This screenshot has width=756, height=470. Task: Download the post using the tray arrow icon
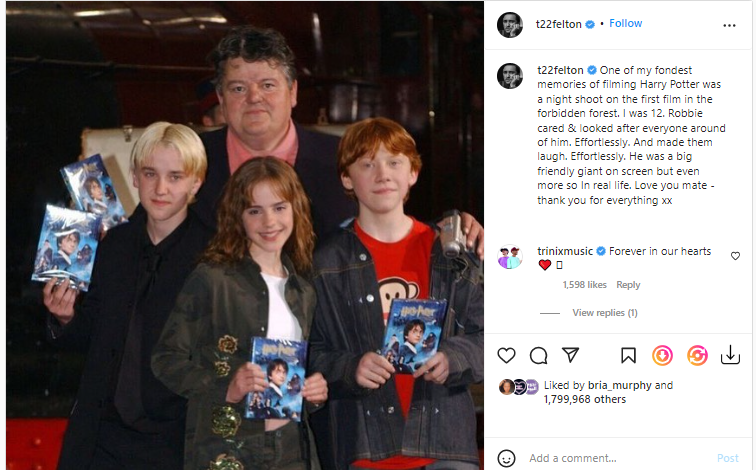(730, 355)
